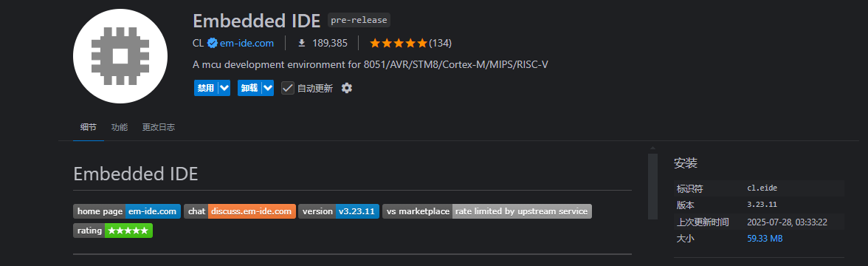Click the 59.33 MB size value
868x266 pixels.
765,239
